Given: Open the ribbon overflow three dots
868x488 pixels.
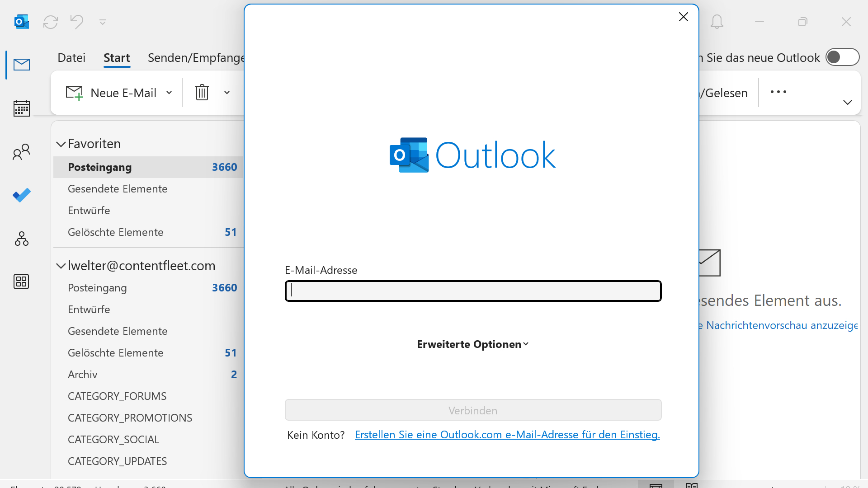Looking at the screenshot, I should pos(778,92).
